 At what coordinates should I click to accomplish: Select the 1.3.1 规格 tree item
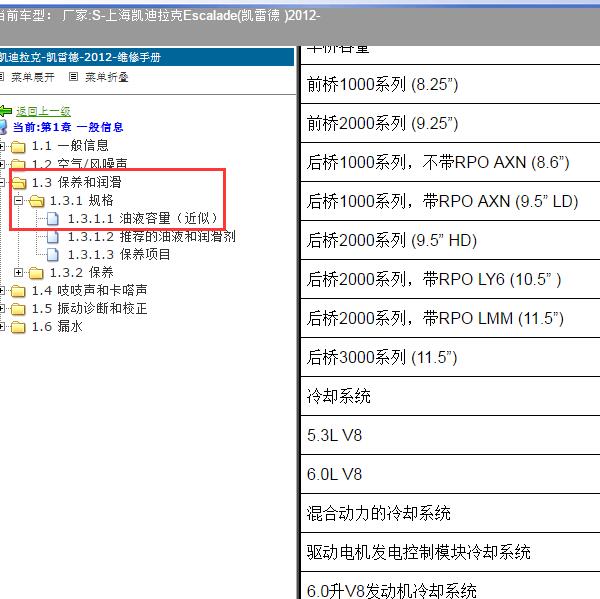pos(82,200)
